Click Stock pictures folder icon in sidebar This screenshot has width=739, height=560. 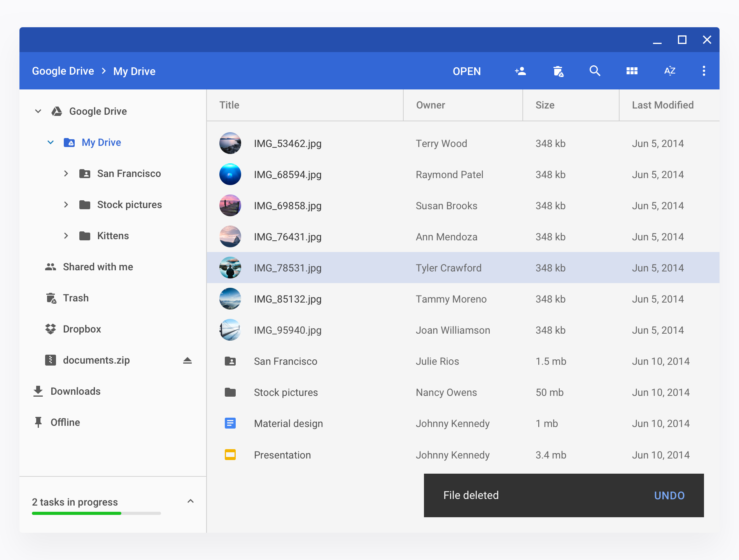coord(85,205)
